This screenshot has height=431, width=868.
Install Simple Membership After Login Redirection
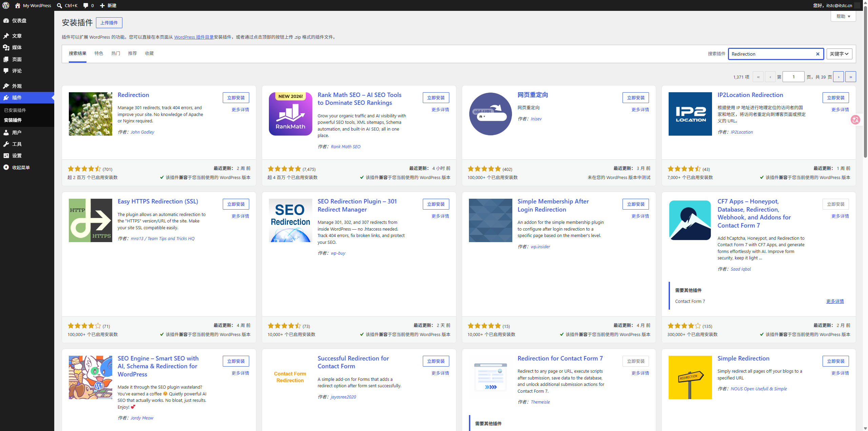coord(636,204)
